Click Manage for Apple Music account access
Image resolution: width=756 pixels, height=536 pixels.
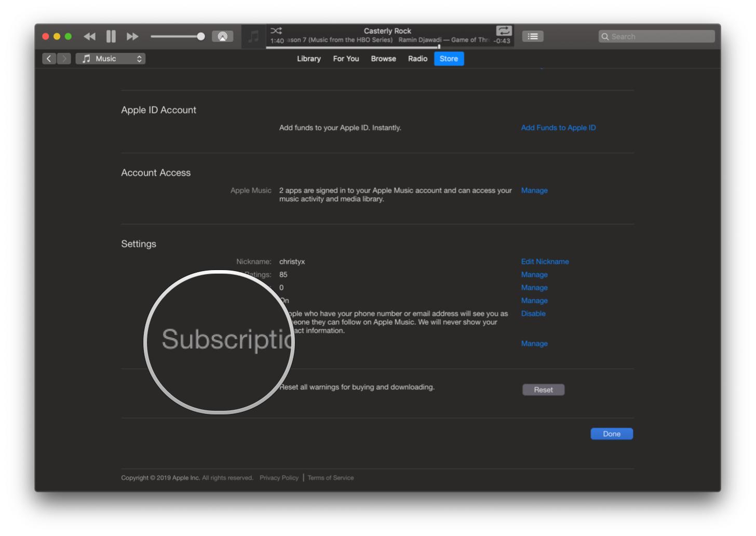click(x=534, y=191)
